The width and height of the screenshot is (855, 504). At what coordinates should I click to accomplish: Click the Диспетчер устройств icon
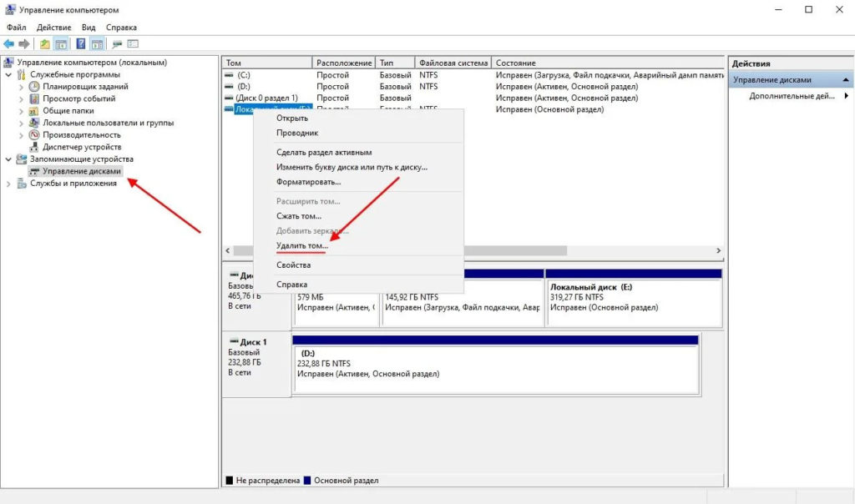click(x=34, y=147)
